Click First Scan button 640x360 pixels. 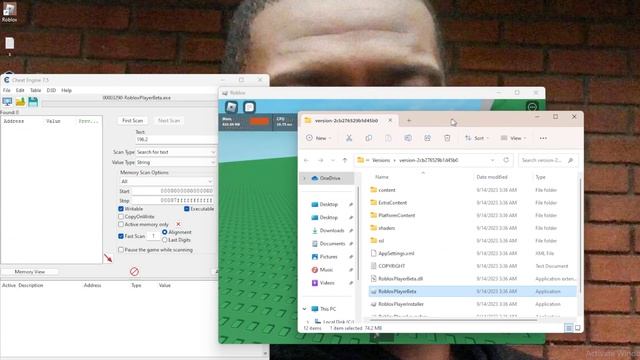[x=133, y=120]
